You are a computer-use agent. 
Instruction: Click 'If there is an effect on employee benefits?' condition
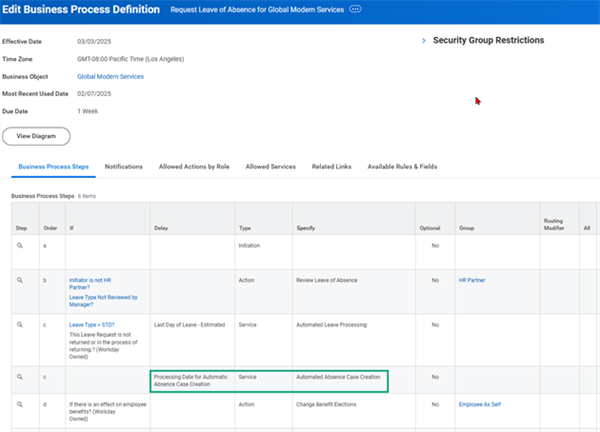[x=108, y=412]
